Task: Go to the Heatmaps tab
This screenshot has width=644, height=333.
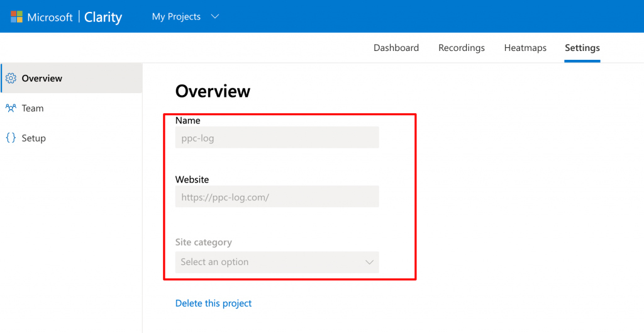Action: pos(525,48)
